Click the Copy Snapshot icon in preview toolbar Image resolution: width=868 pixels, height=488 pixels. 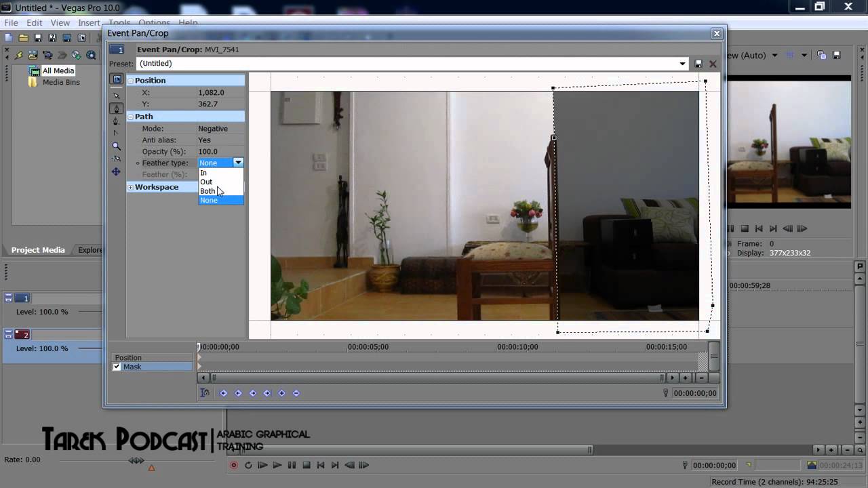pos(821,56)
